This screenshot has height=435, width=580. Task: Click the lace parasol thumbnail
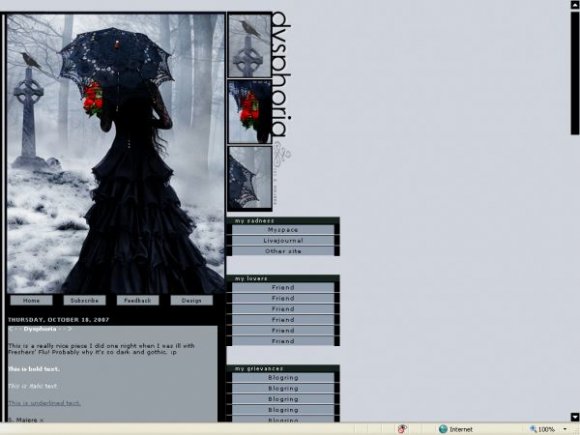(x=250, y=178)
